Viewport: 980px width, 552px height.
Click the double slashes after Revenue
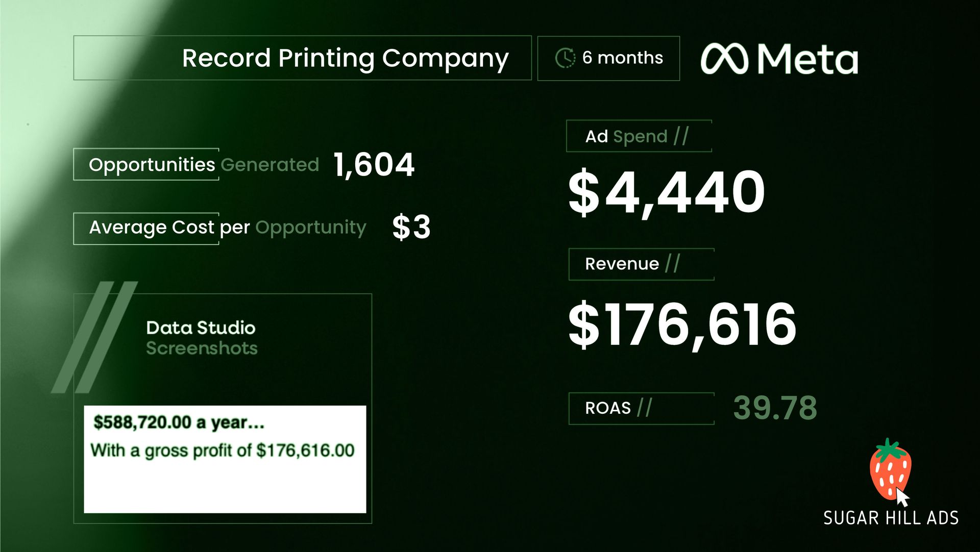pos(672,263)
